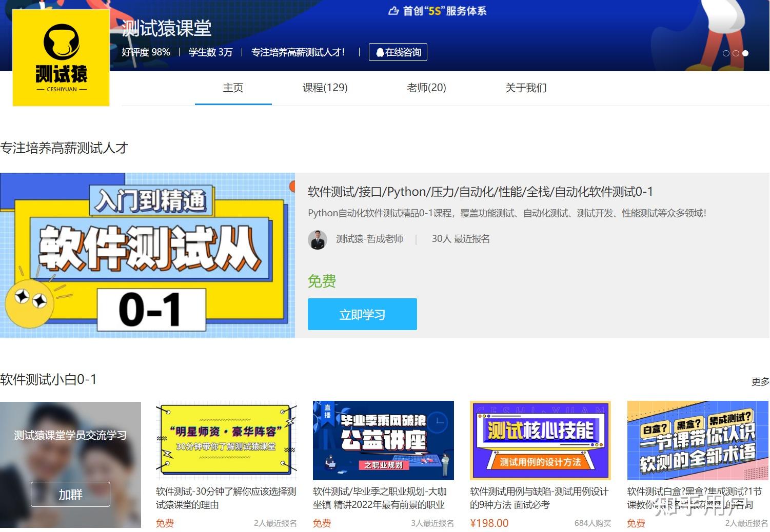770x532 pixels.
Task: Switch to the 主页 tab
Action: (x=233, y=88)
